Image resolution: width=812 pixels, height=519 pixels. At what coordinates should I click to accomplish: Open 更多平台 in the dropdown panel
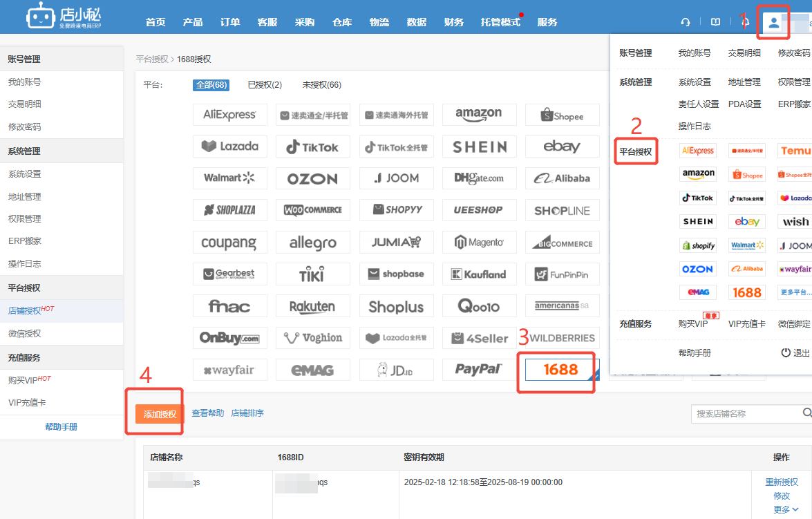[x=795, y=292]
